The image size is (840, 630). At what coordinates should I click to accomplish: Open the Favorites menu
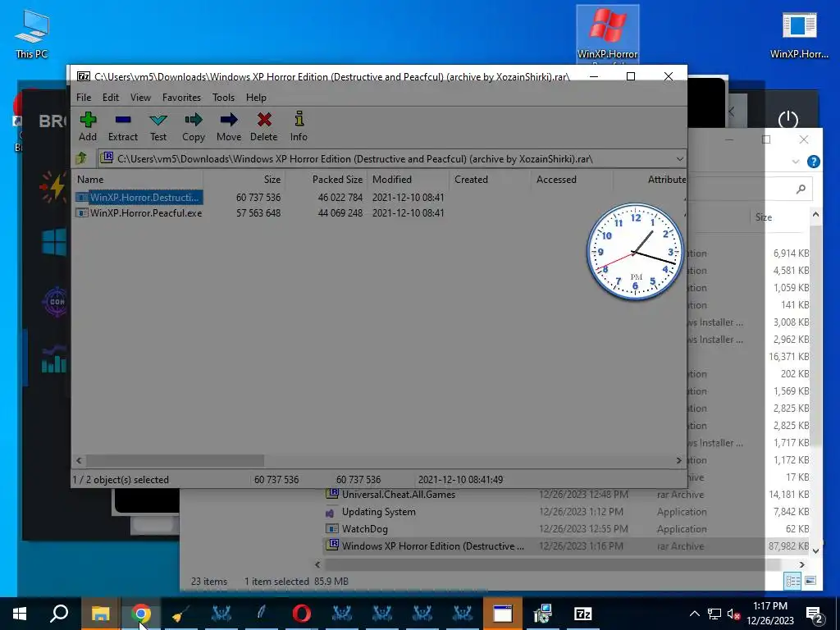tap(181, 98)
